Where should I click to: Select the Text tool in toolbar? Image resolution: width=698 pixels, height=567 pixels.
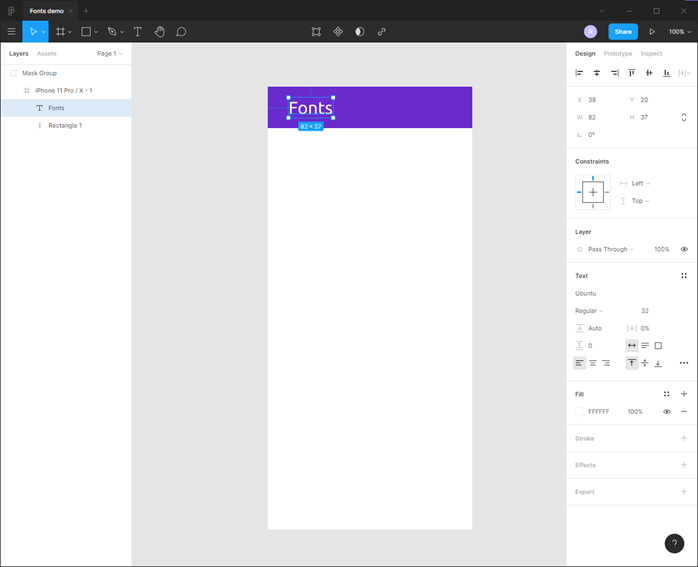(x=138, y=32)
